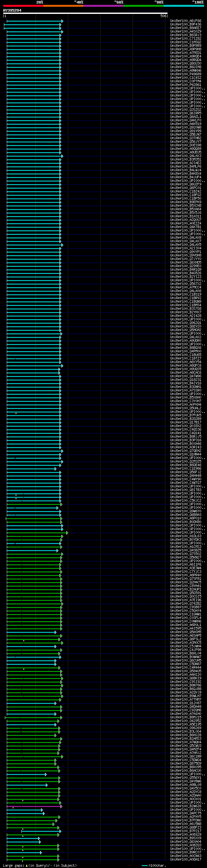Image resolution: width=207 pixels, height=868 pixels.
Task: Click the green ~80% identity legend segment
Action: point(143,6)
